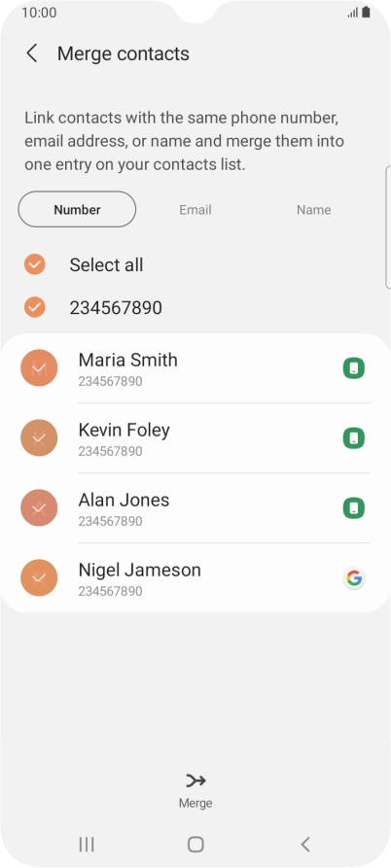Viewport: 391px width, 868px height.
Task: Uncheck the Select all checkbox
Action: point(34,264)
